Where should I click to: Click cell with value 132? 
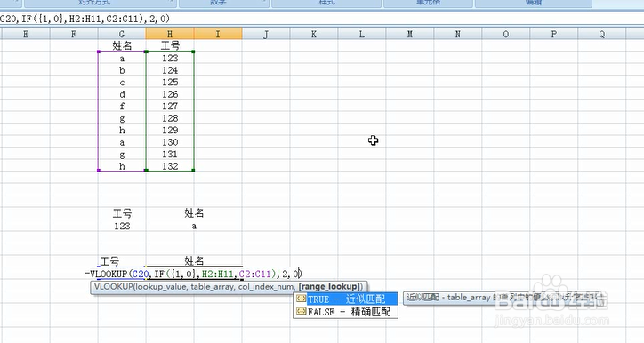170,166
